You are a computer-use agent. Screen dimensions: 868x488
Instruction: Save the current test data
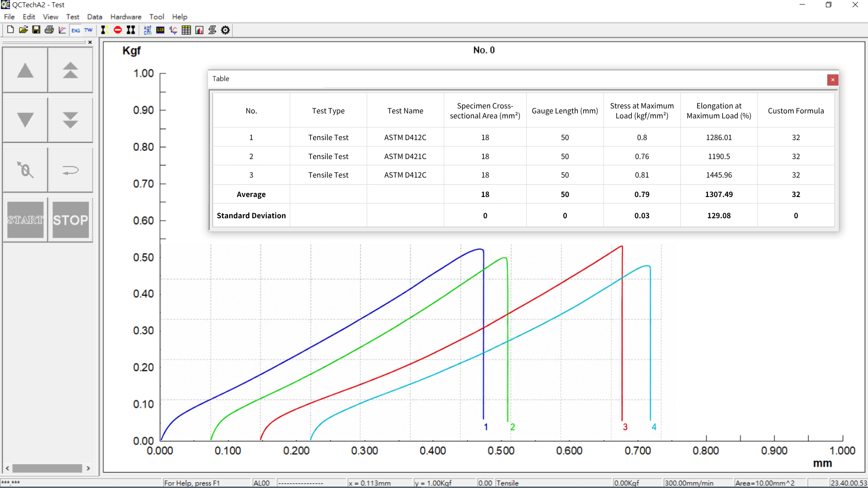pos(36,30)
